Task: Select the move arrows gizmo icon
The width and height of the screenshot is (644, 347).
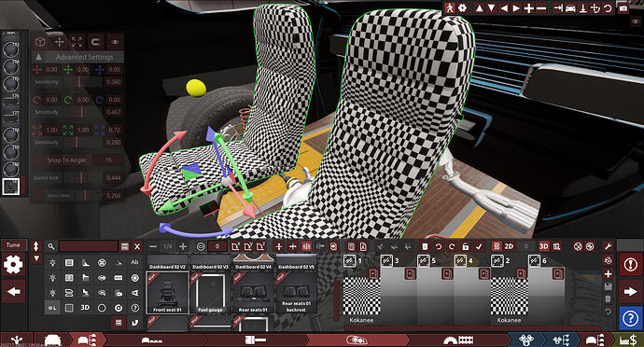Action: 59,42
